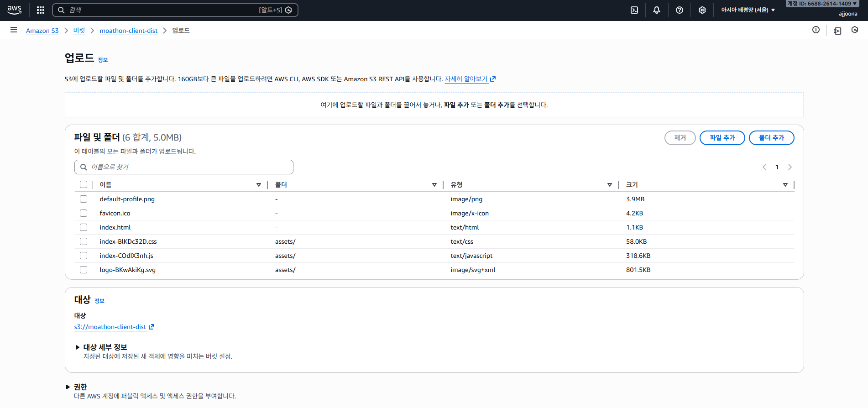Click the 파일 추가 button
The image size is (868, 408).
pyautogui.click(x=722, y=138)
